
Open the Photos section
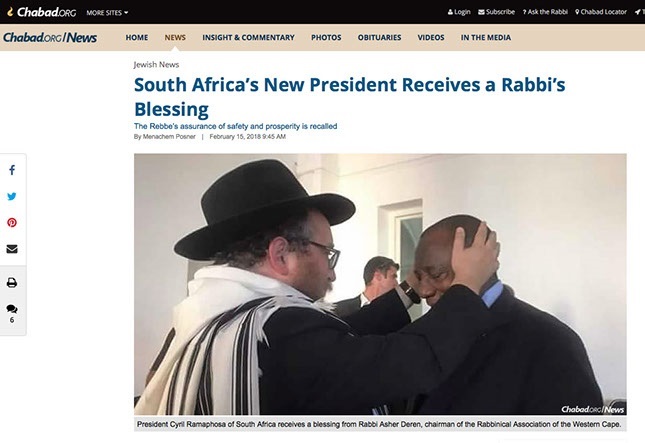tap(326, 37)
